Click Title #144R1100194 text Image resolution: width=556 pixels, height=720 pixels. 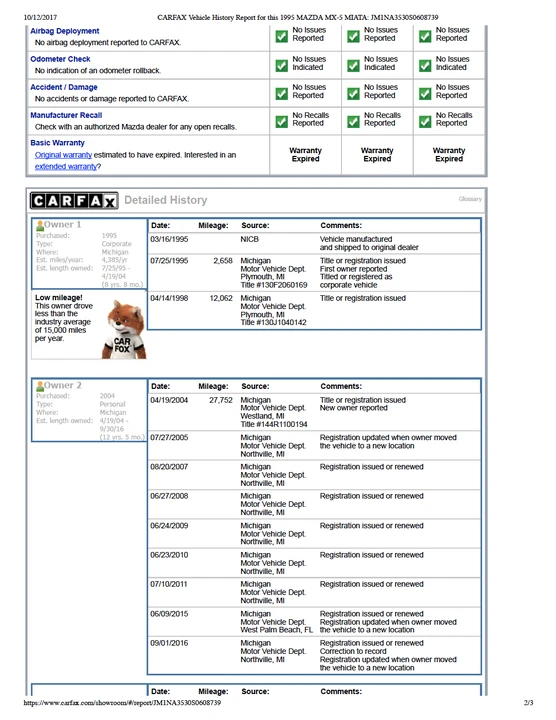click(x=274, y=424)
